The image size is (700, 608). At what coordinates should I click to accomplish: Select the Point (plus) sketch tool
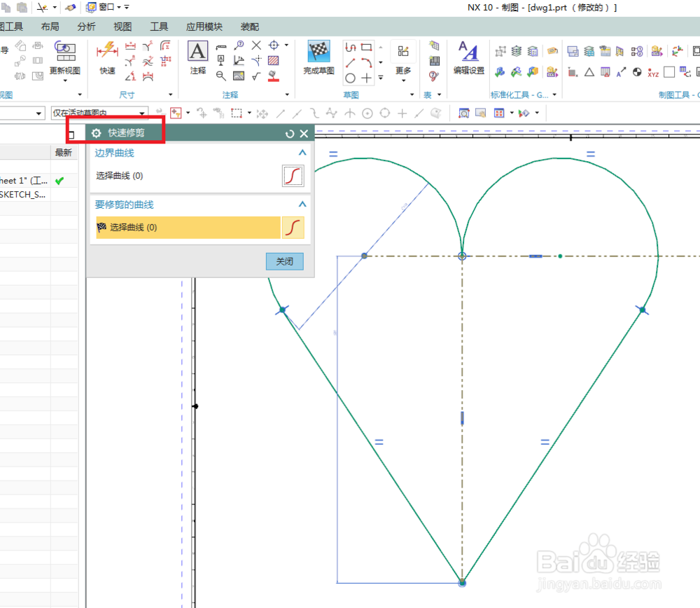[x=367, y=78]
